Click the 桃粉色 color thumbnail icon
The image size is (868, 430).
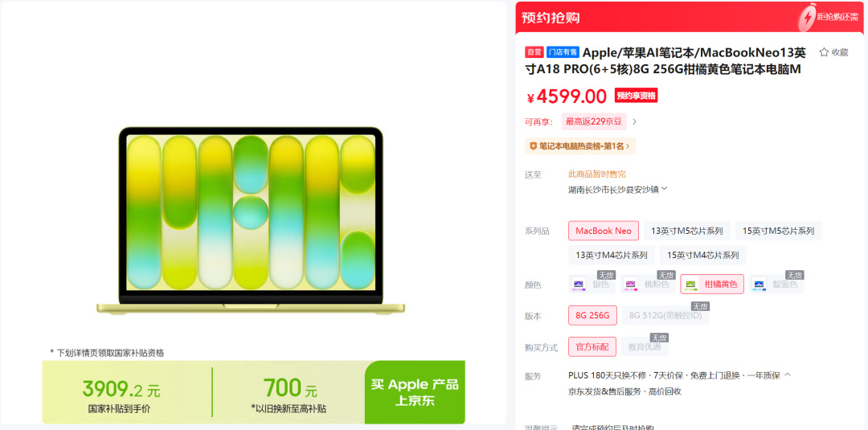[x=631, y=285]
